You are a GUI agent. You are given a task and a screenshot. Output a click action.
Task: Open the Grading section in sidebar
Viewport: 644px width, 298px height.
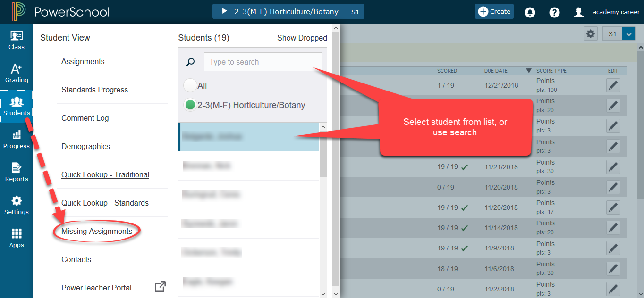point(17,73)
